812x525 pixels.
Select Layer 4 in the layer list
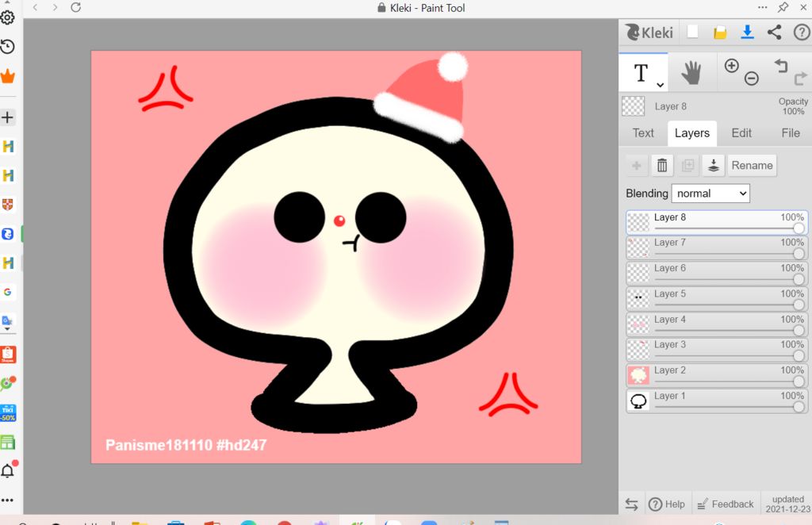tap(717, 325)
